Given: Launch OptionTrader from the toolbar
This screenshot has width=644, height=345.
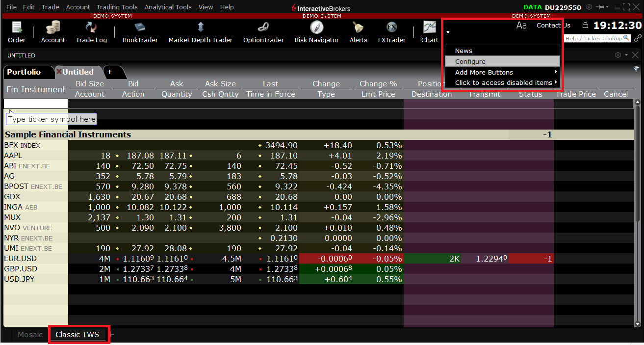Looking at the screenshot, I should (x=263, y=32).
